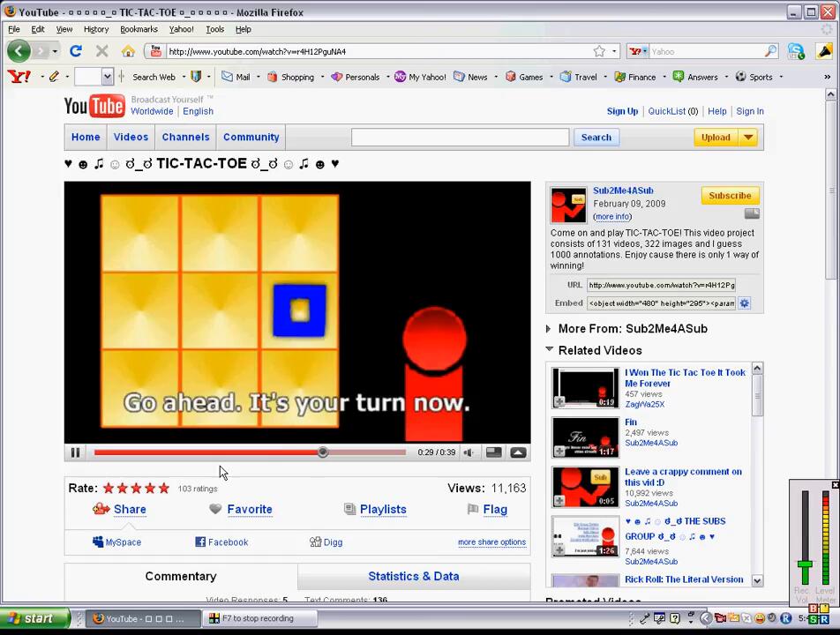The width and height of the screenshot is (840, 635).
Task: Flag this video
Action: coord(487,509)
